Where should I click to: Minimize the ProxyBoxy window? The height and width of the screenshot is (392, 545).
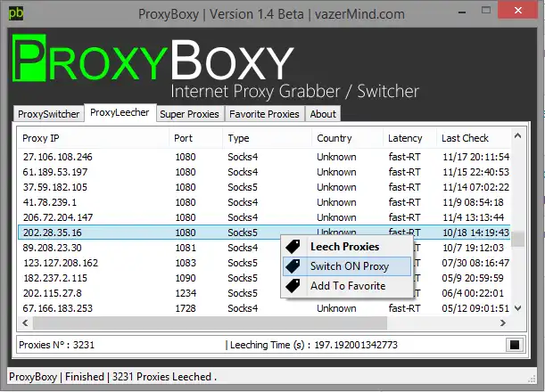(x=462, y=12)
